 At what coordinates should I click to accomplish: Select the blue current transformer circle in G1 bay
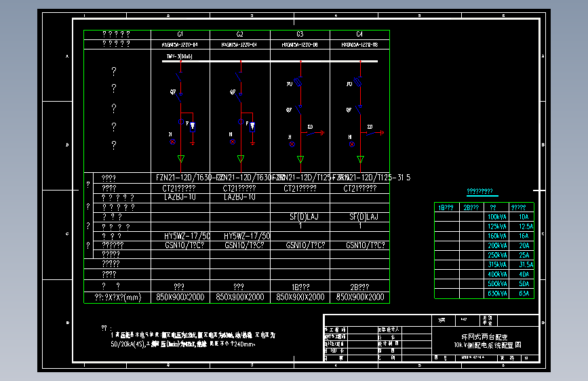click(x=181, y=122)
